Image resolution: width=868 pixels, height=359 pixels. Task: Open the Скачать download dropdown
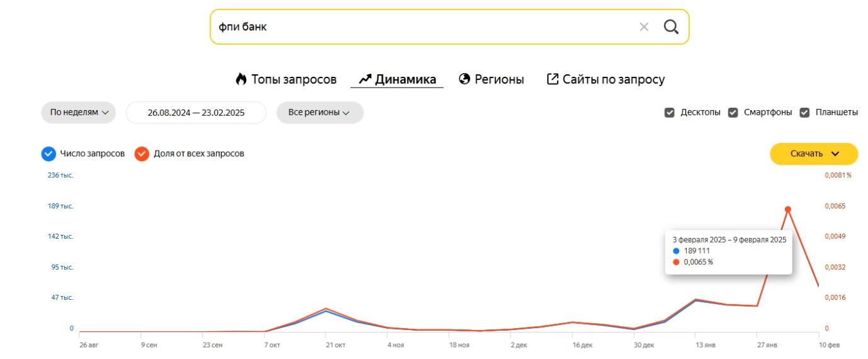point(814,154)
